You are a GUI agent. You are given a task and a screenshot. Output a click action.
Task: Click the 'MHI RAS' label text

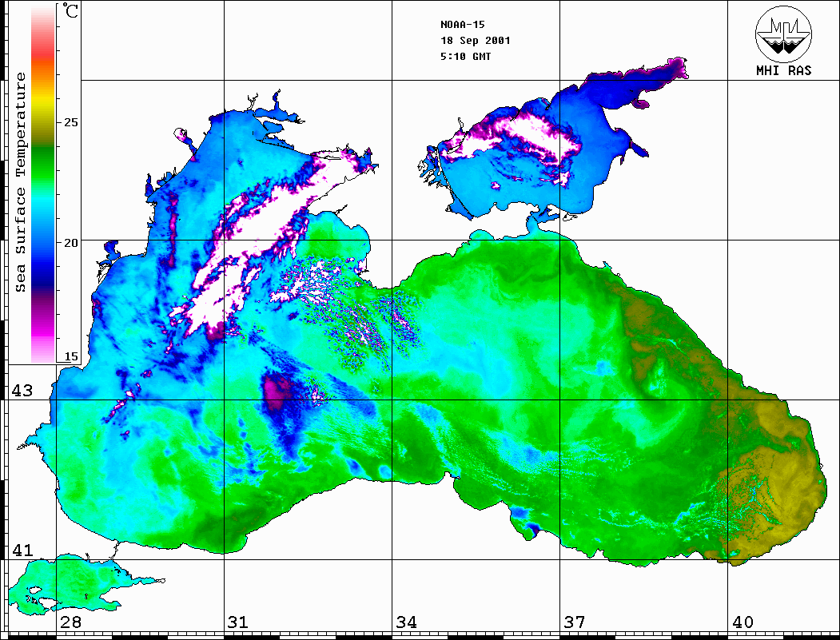(783, 70)
